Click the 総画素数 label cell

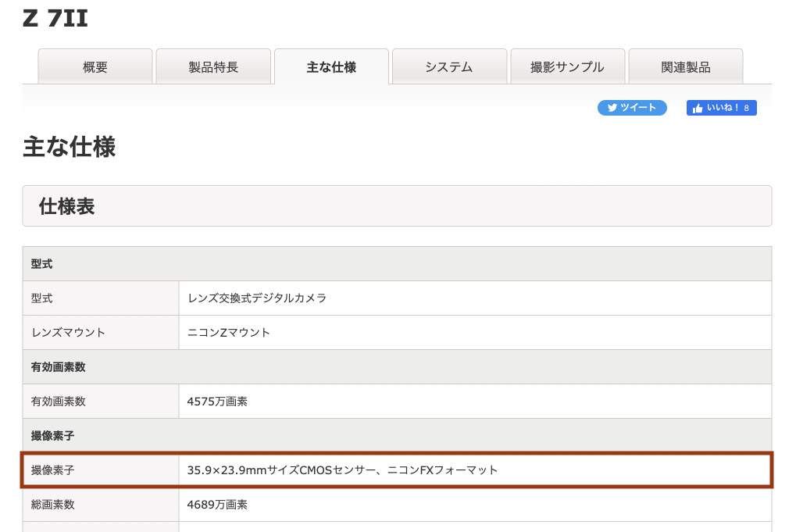(101, 505)
